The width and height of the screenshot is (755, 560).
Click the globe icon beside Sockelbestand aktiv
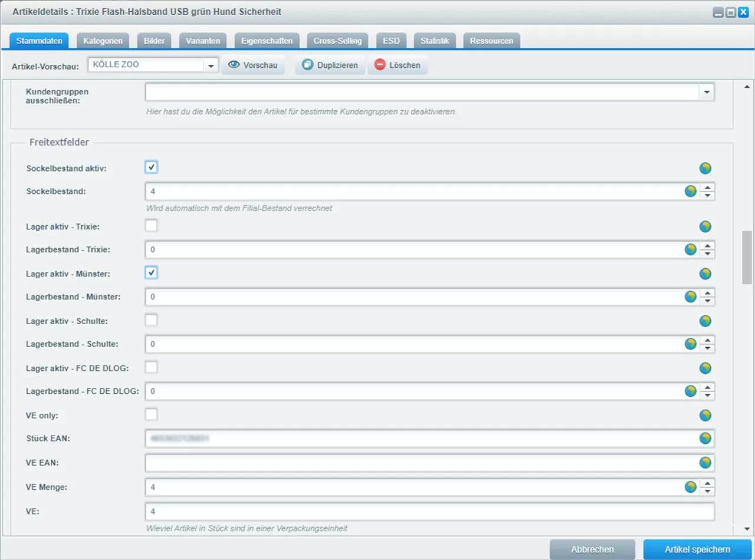705,168
